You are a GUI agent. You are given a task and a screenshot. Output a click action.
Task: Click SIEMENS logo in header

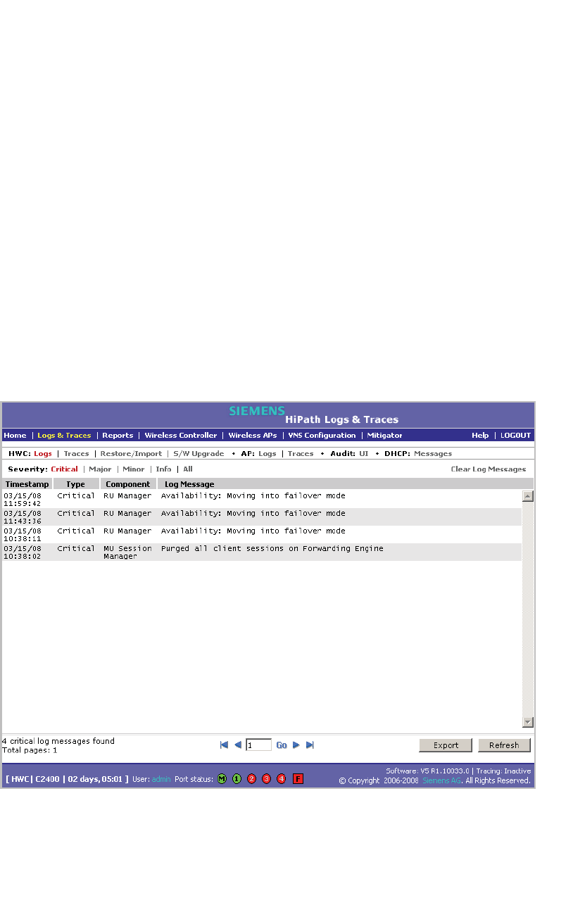pos(257,410)
